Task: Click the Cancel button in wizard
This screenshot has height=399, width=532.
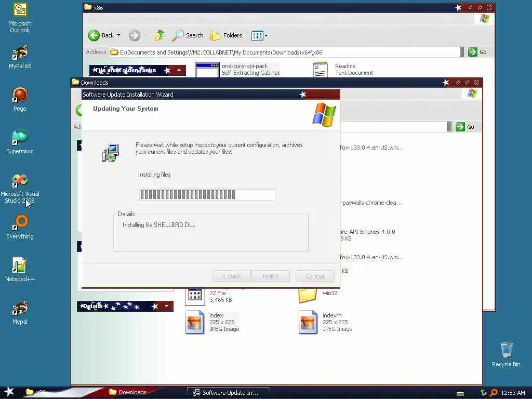Action: 315,276
